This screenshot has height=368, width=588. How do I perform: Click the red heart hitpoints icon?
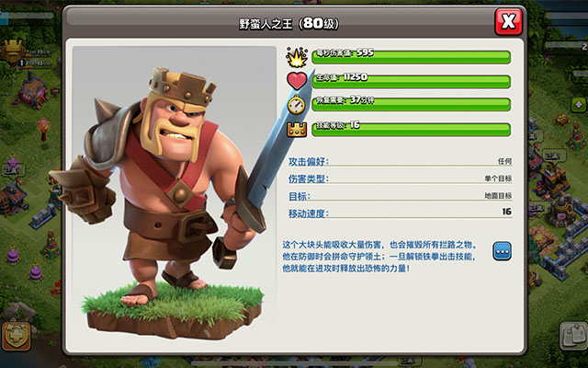(x=297, y=80)
